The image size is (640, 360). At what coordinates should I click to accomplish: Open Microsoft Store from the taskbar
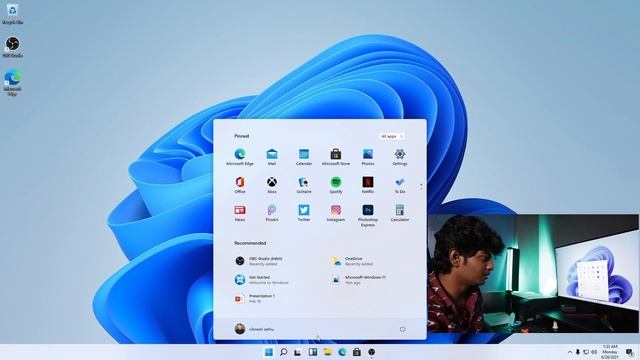pos(357,352)
